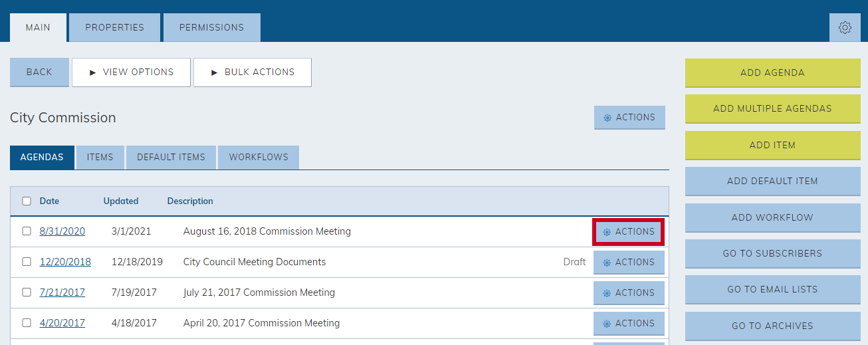Click Add Multiple Agendas button
Viewport: 868px width, 345px height.
[x=772, y=109]
